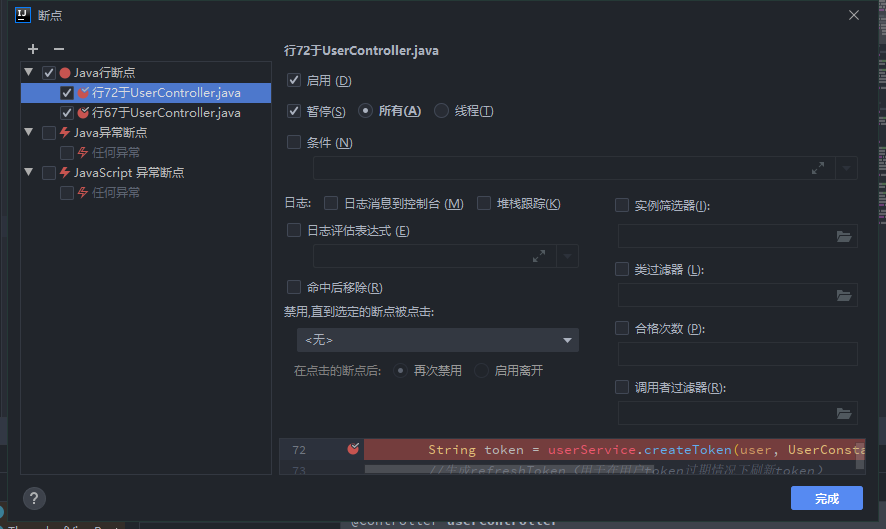This screenshot has width=886, height=529.
Task: Select the 线程 radio button
Action: click(x=442, y=111)
